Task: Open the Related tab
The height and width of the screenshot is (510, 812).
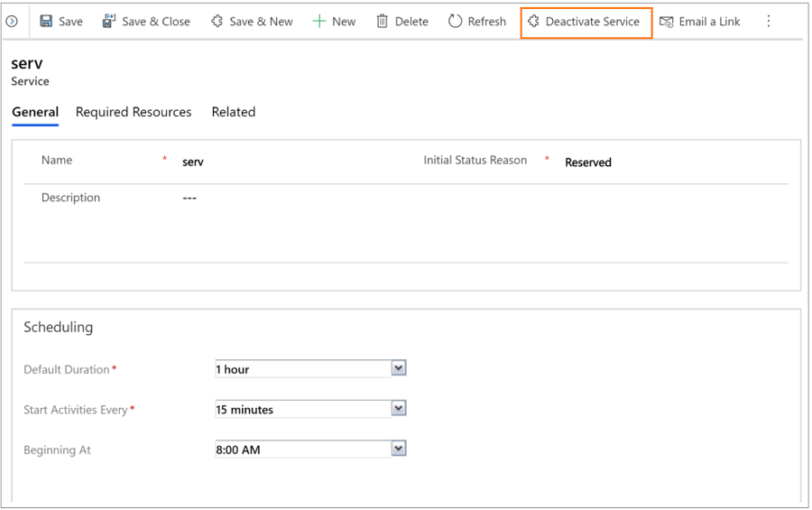Action: tap(234, 112)
